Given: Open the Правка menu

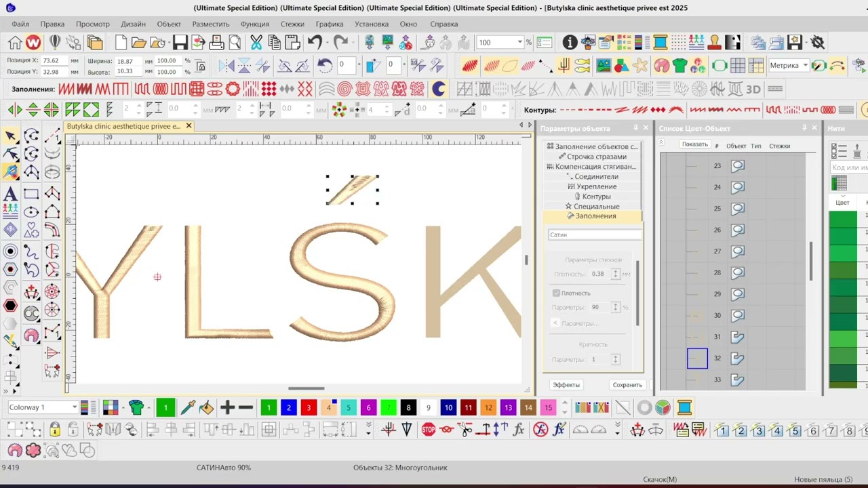Looking at the screenshot, I should [x=52, y=24].
